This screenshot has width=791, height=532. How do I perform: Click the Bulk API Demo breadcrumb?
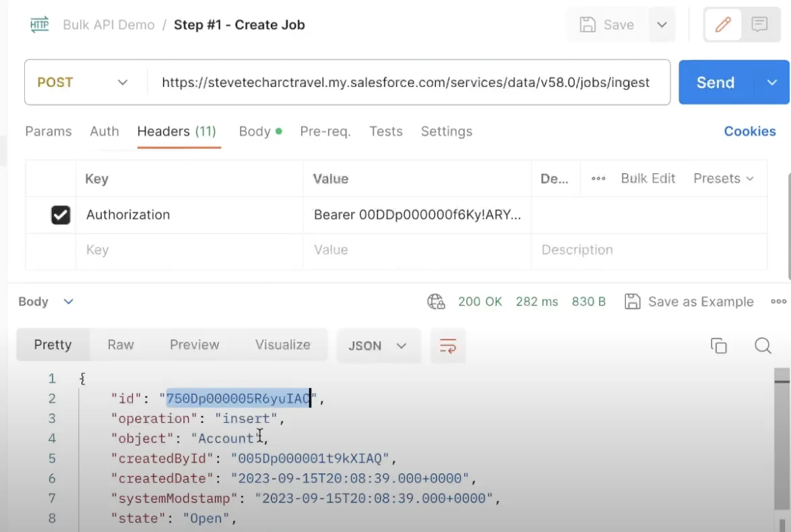[109, 25]
